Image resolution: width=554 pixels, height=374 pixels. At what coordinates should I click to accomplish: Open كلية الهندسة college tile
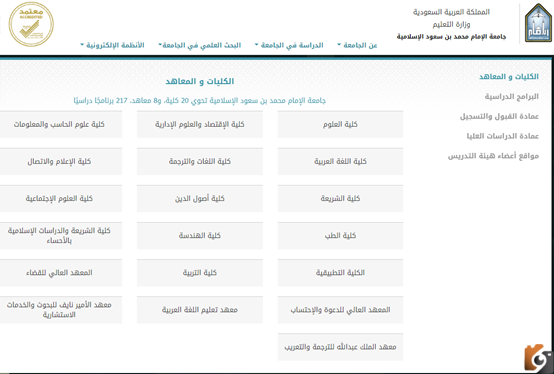200,236
